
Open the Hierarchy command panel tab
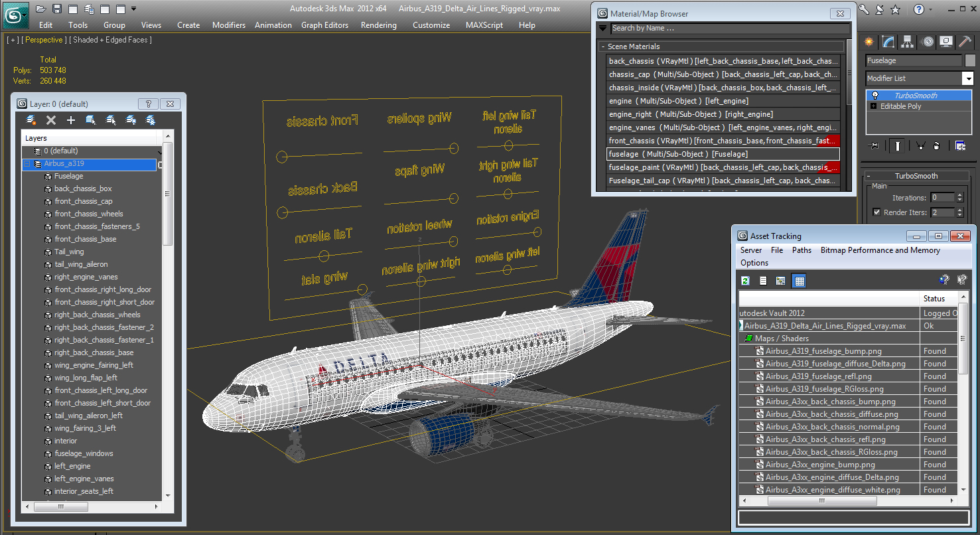tap(908, 42)
